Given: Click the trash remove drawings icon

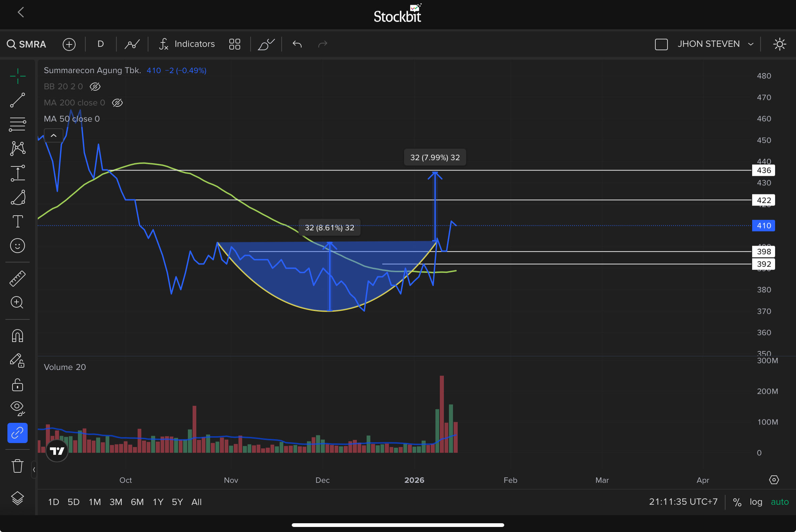Looking at the screenshot, I should coord(17,466).
